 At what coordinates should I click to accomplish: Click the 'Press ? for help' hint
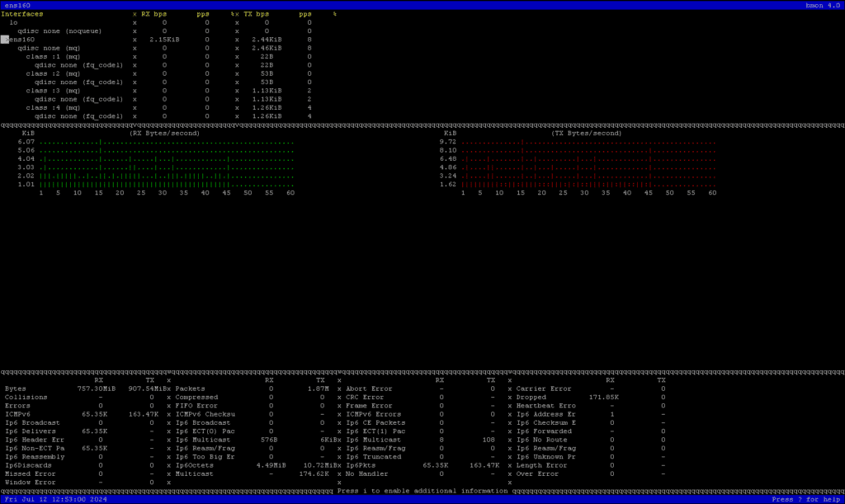[x=805, y=500]
